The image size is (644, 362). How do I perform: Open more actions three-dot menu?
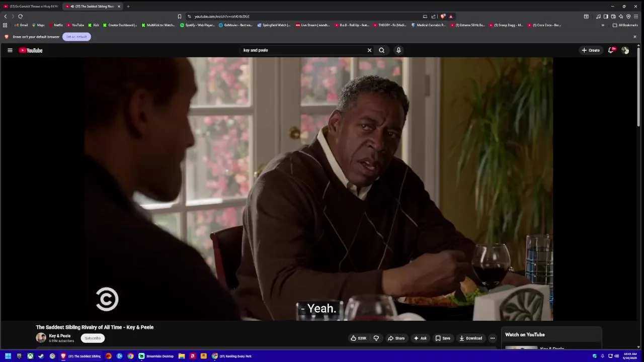coord(493,338)
